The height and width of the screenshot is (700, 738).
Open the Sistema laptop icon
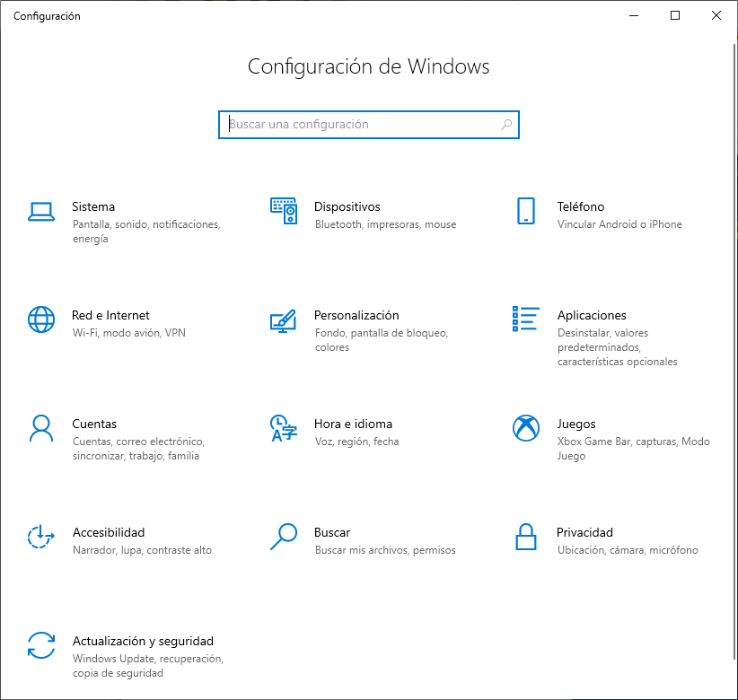pyautogui.click(x=41, y=212)
